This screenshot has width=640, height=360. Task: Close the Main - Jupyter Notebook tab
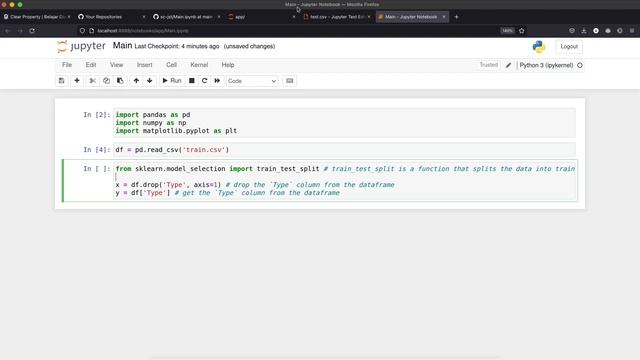click(x=444, y=17)
